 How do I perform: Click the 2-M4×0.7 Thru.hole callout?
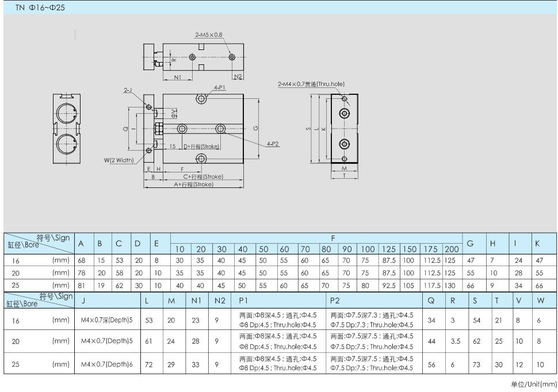(311, 84)
